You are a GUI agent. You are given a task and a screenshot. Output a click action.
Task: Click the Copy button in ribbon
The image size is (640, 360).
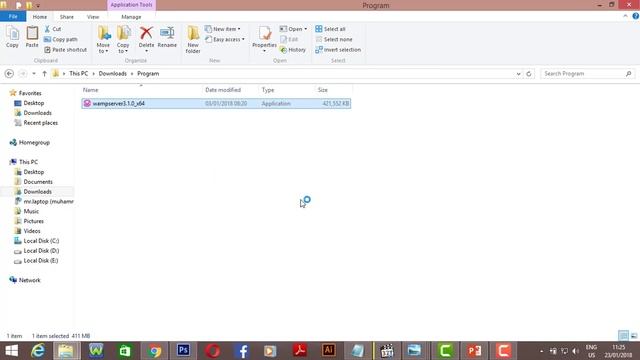pyautogui.click(x=12, y=37)
